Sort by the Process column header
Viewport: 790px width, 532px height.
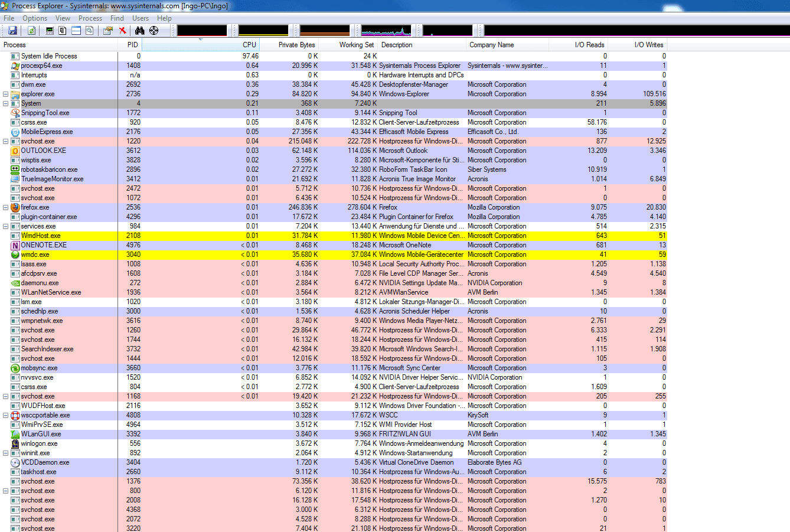59,45
